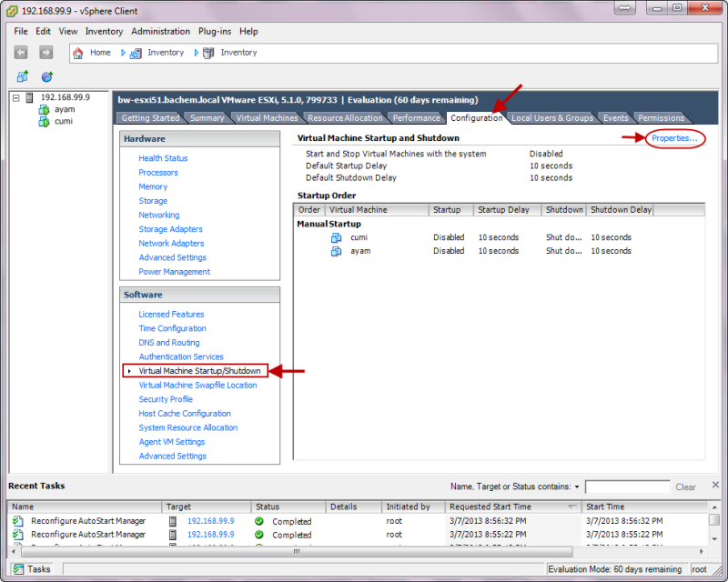
Task: Click the vSphere Client app icon in title bar
Action: pyautogui.click(x=12, y=11)
